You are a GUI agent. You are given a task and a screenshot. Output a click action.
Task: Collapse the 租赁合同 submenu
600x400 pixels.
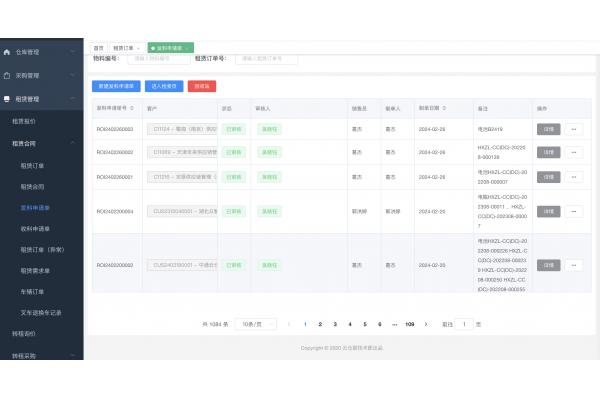click(x=75, y=143)
